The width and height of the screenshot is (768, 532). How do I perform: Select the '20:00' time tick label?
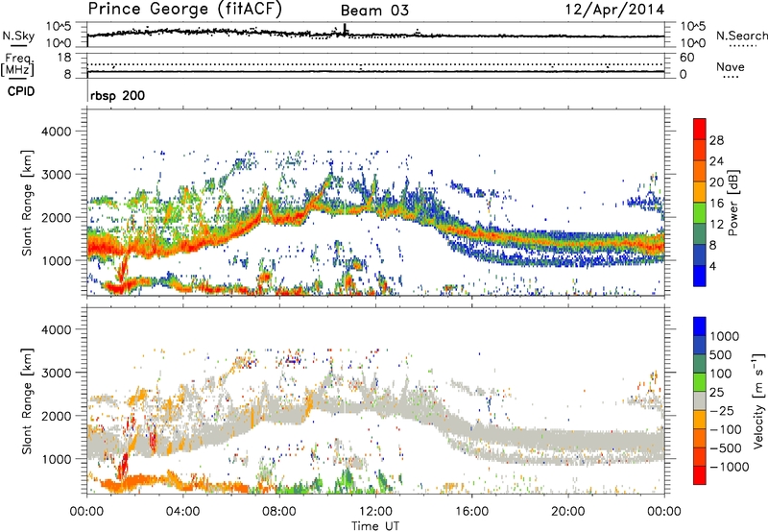567,512
